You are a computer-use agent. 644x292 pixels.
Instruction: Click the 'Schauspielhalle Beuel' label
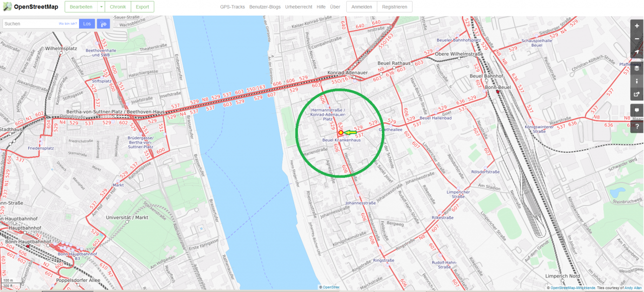[537, 42]
